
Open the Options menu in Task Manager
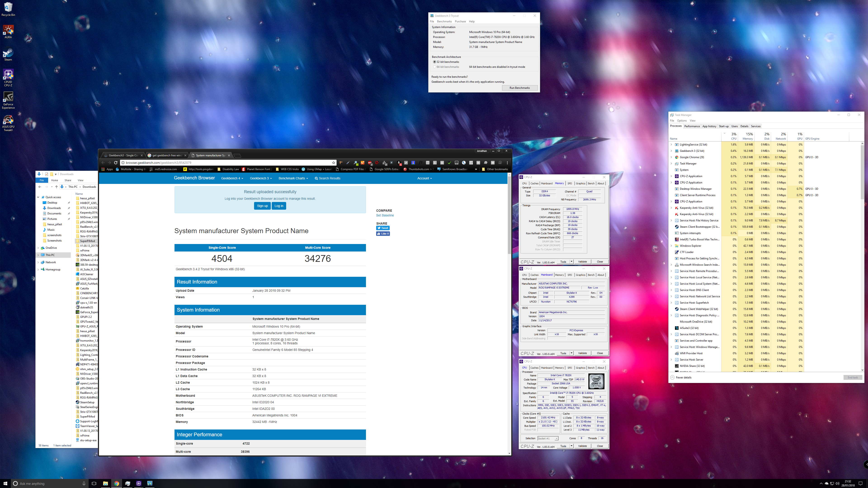point(682,121)
